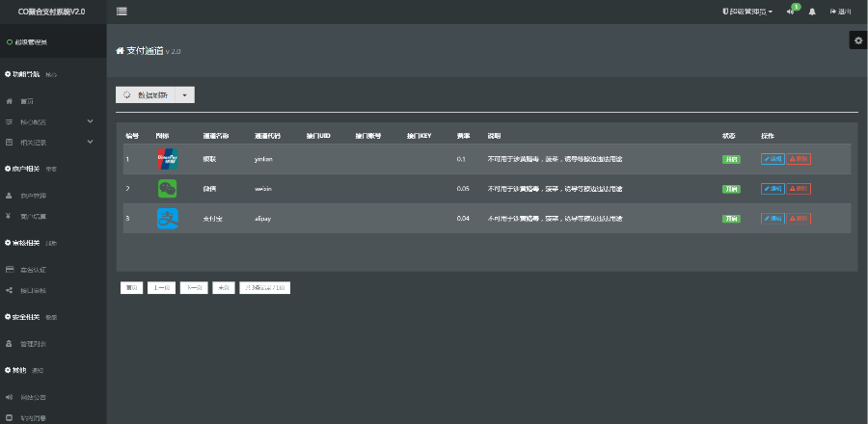Screen dimensions: 868x424
Task: Go to next page with 下一页 button
Action: coord(194,287)
